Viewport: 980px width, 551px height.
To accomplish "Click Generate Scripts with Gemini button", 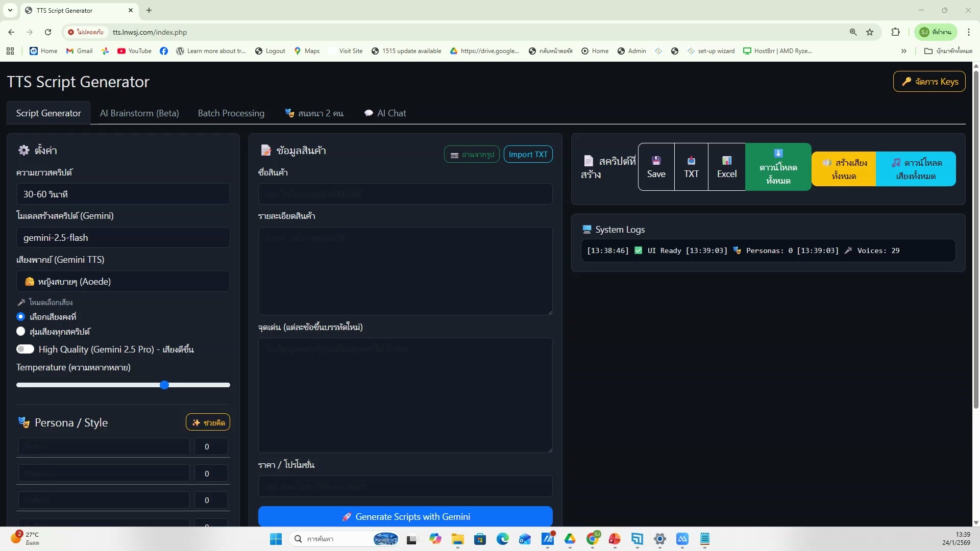I will (x=405, y=517).
